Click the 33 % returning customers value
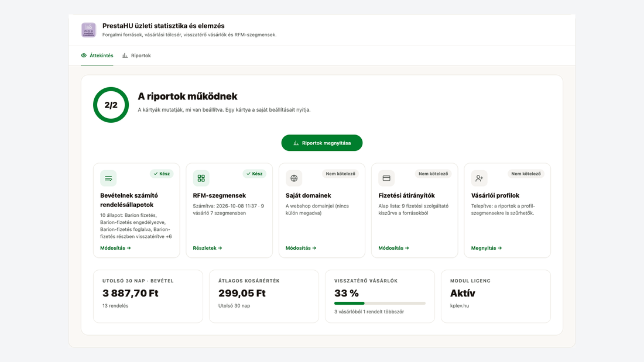644x362 pixels. pos(347,293)
